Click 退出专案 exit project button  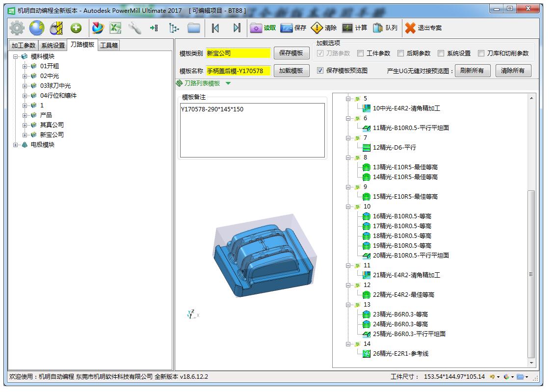tap(423, 27)
